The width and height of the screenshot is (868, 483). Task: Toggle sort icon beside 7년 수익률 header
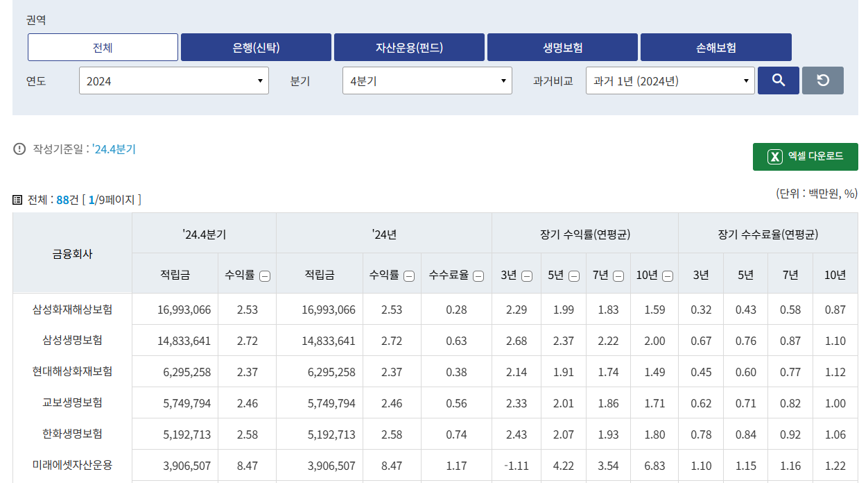tap(618, 276)
